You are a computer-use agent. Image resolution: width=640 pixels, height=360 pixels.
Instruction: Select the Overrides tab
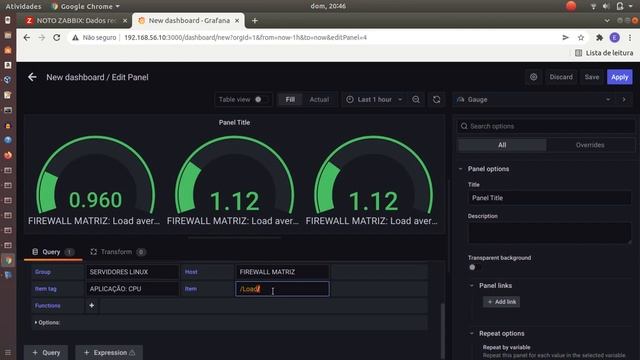(x=590, y=145)
